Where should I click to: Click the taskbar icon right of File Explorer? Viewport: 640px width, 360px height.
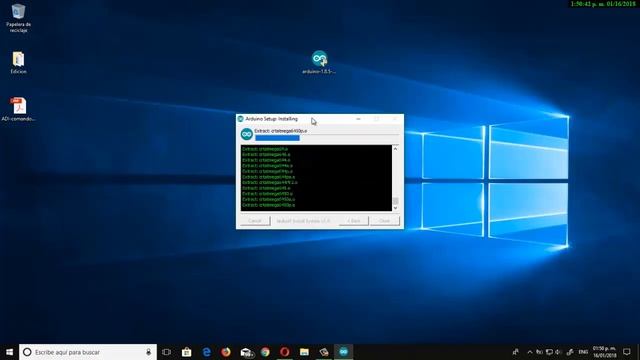coord(324,352)
